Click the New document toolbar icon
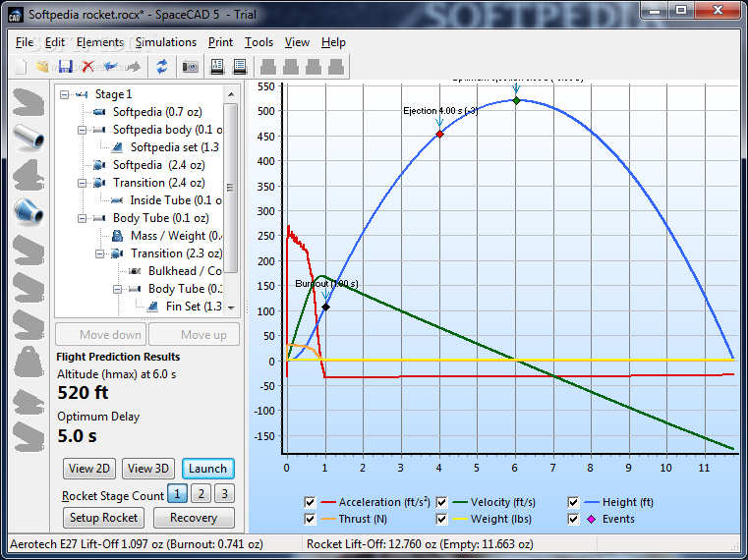This screenshot has height=560, width=748. coord(21,66)
